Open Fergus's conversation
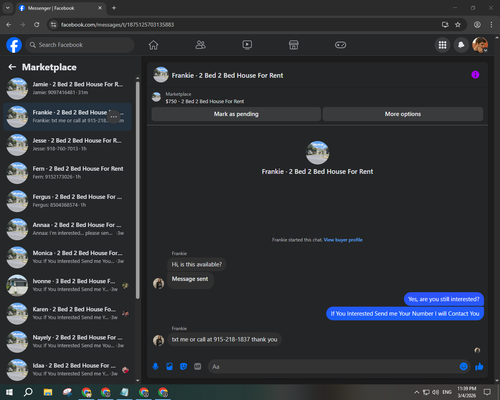 [68, 201]
